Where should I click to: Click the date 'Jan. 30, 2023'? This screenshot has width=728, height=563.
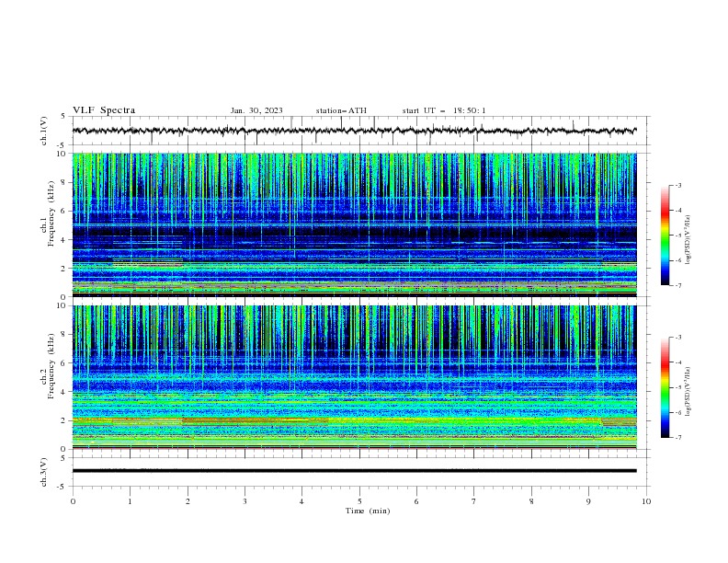256,110
